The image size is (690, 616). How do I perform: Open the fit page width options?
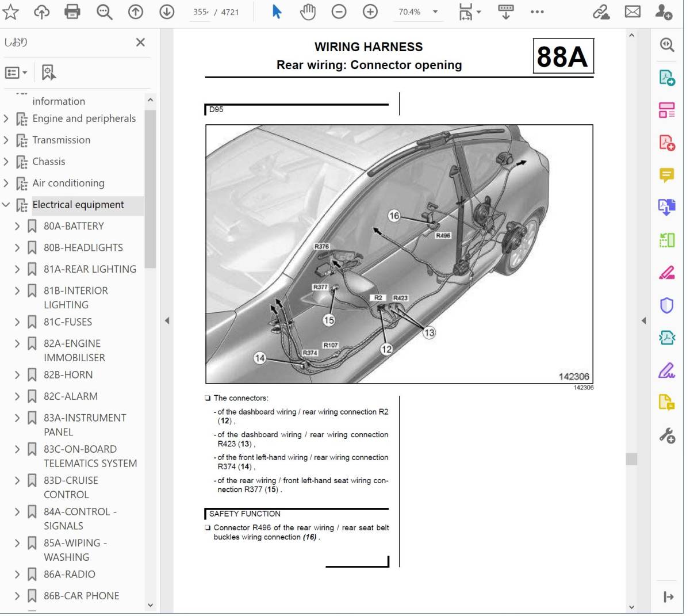[470, 12]
